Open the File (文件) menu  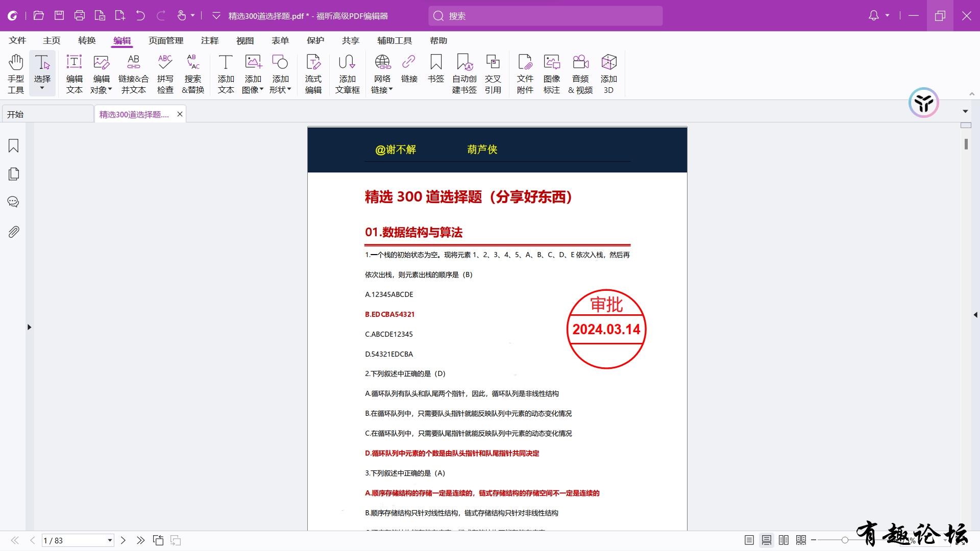[17, 40]
